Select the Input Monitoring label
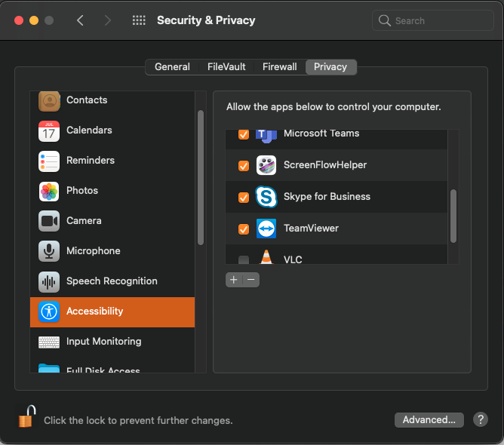 (x=104, y=342)
